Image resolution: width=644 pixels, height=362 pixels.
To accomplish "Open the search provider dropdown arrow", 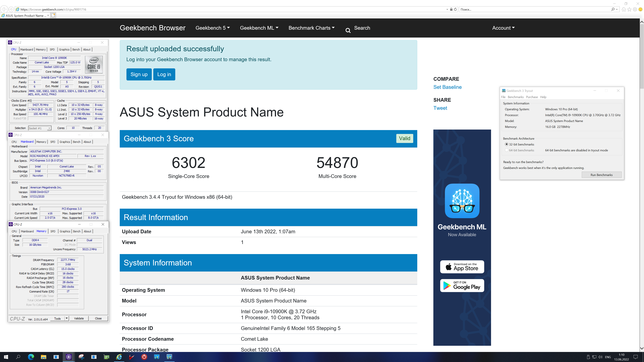I will 617,10.
